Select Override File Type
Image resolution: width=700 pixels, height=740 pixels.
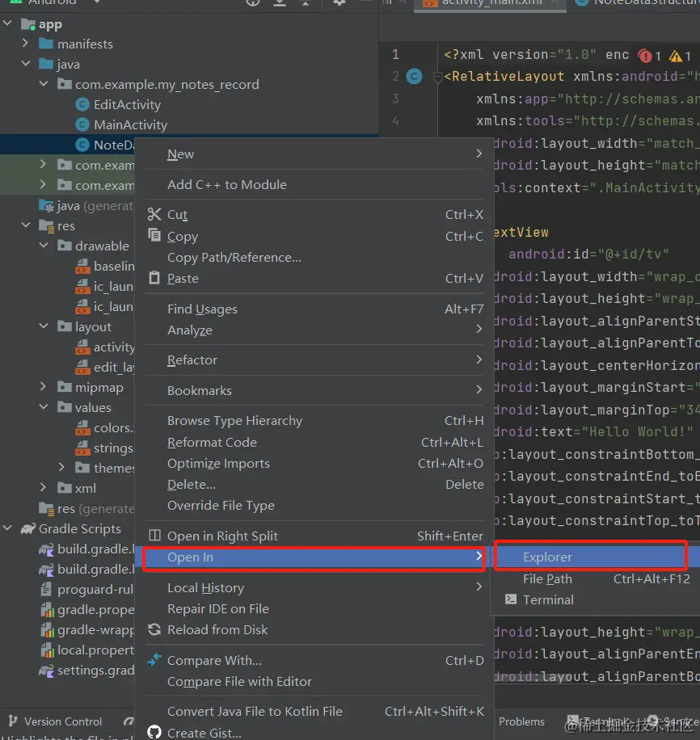(314, 506)
